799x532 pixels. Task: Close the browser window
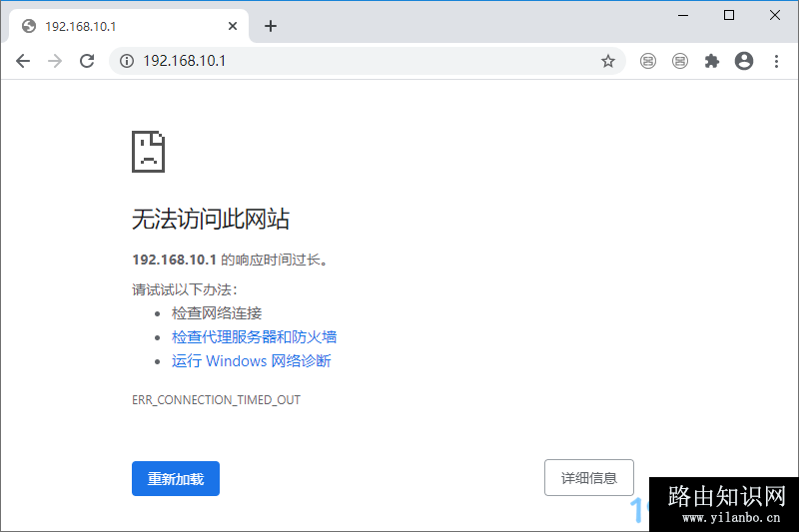click(775, 15)
